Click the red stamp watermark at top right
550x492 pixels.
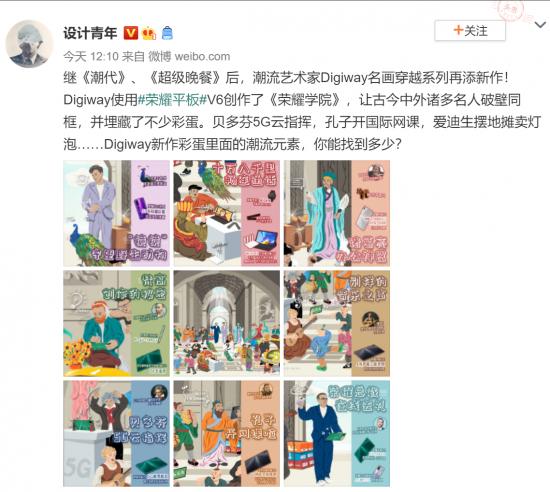(x=512, y=11)
